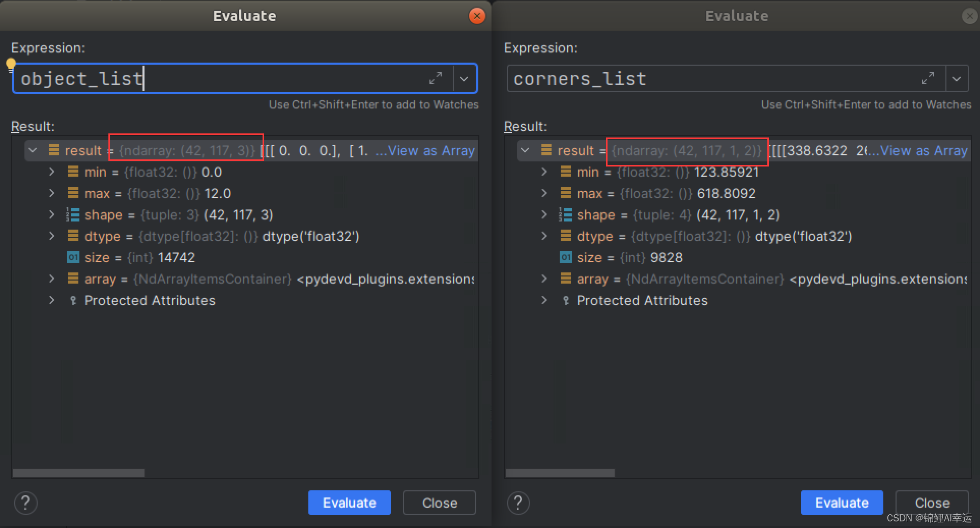
Task: Click Close button in object_list dialog
Action: coord(440,503)
